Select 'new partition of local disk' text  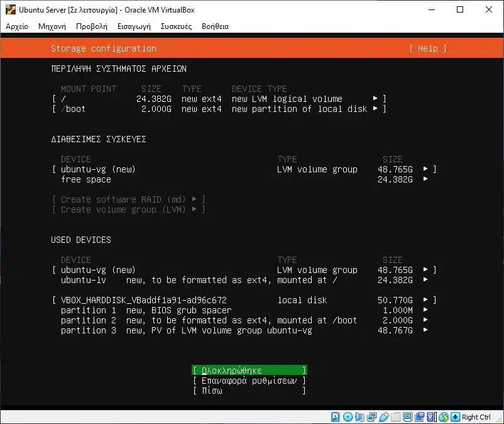click(x=299, y=109)
